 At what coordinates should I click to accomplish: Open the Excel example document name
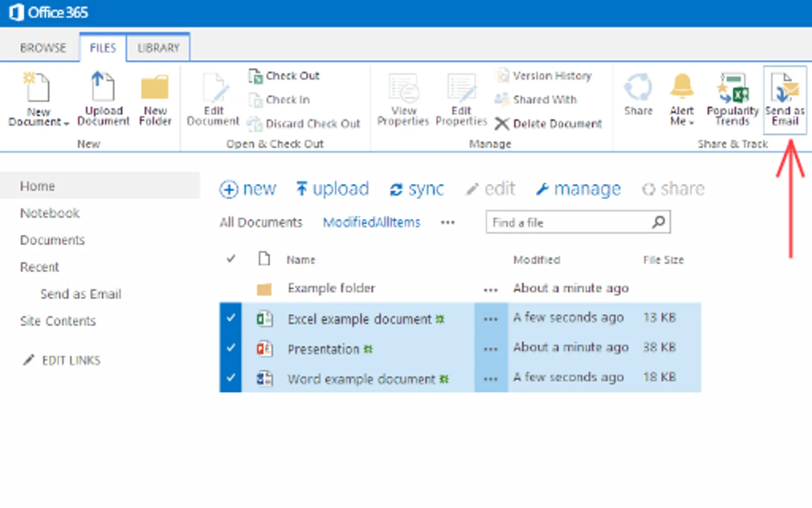click(x=359, y=319)
